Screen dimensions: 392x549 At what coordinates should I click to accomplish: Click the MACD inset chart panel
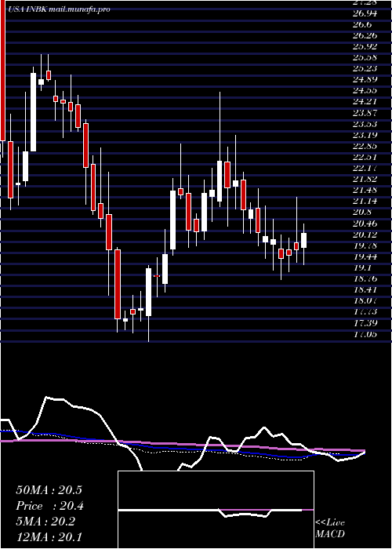(x=216, y=510)
